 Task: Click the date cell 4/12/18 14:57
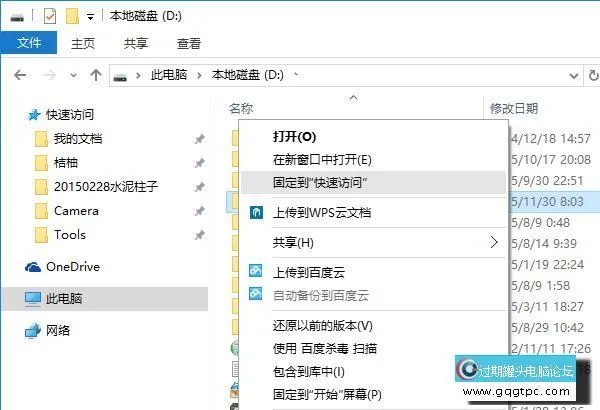[551, 139]
